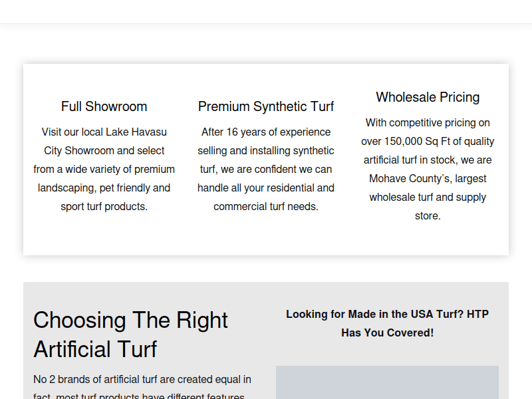Click the 'No 2 brands of artificial turf' paragraph

[x=142, y=380]
